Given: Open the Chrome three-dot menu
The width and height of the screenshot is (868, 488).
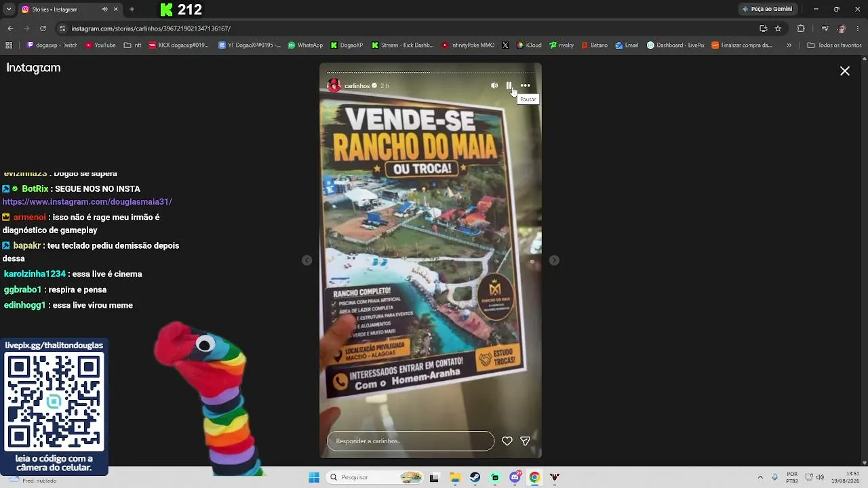Looking at the screenshot, I should click(x=857, y=28).
